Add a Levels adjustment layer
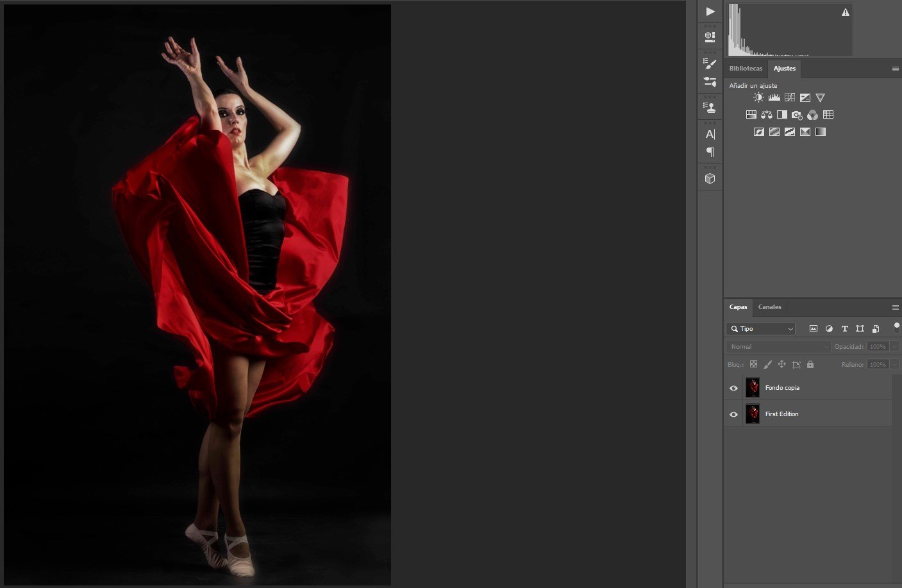 coord(774,97)
